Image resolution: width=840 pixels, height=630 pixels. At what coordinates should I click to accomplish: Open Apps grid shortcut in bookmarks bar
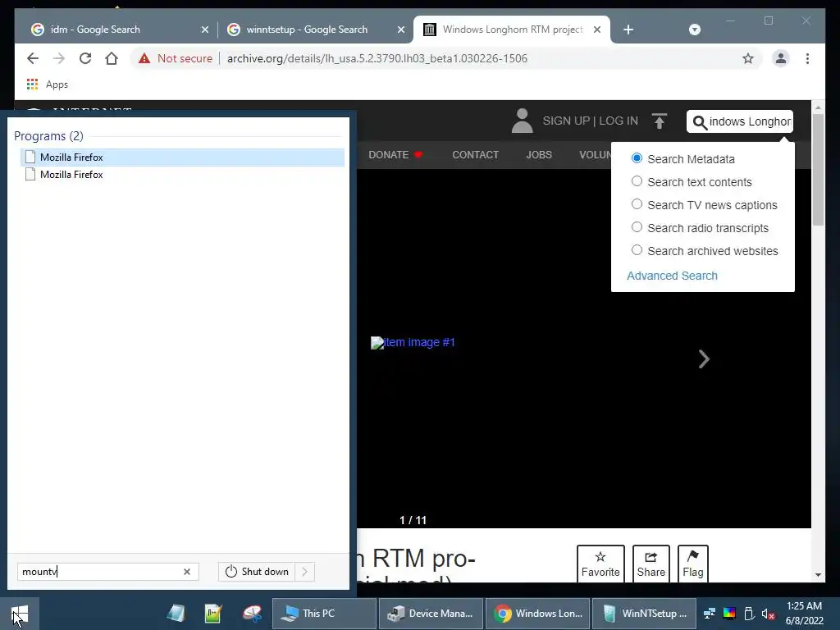(32, 84)
